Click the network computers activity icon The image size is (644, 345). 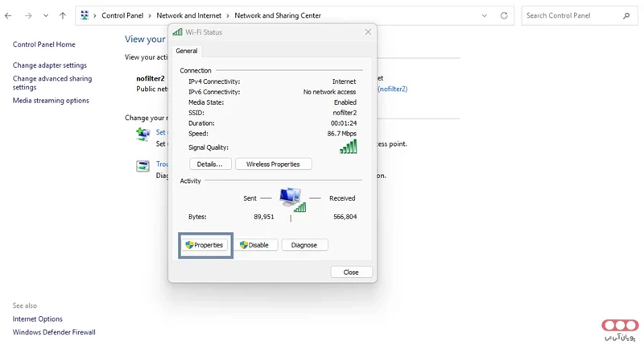[291, 198]
